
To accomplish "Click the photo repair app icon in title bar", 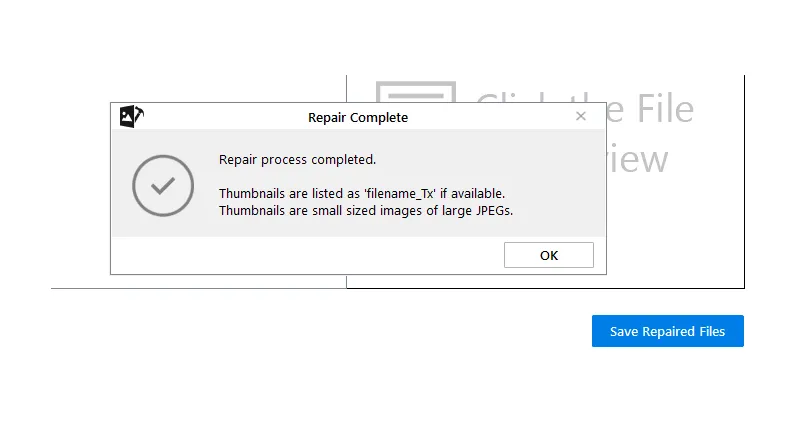I will pos(132,116).
